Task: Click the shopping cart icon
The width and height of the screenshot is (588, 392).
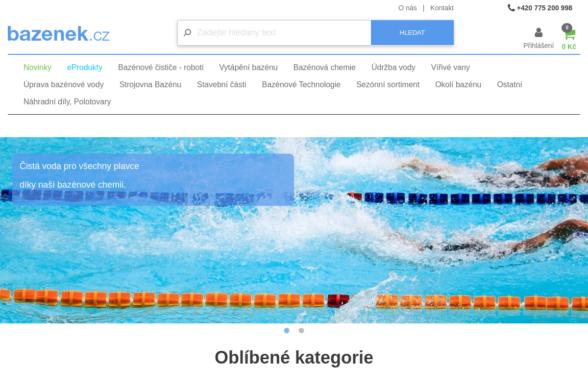Action: point(569,35)
